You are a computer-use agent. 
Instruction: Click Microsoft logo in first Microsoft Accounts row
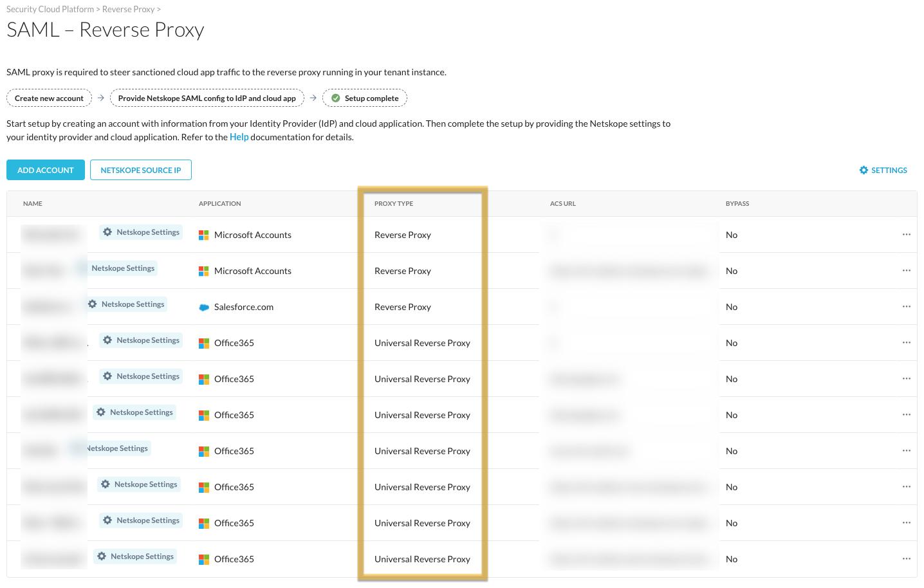204,235
